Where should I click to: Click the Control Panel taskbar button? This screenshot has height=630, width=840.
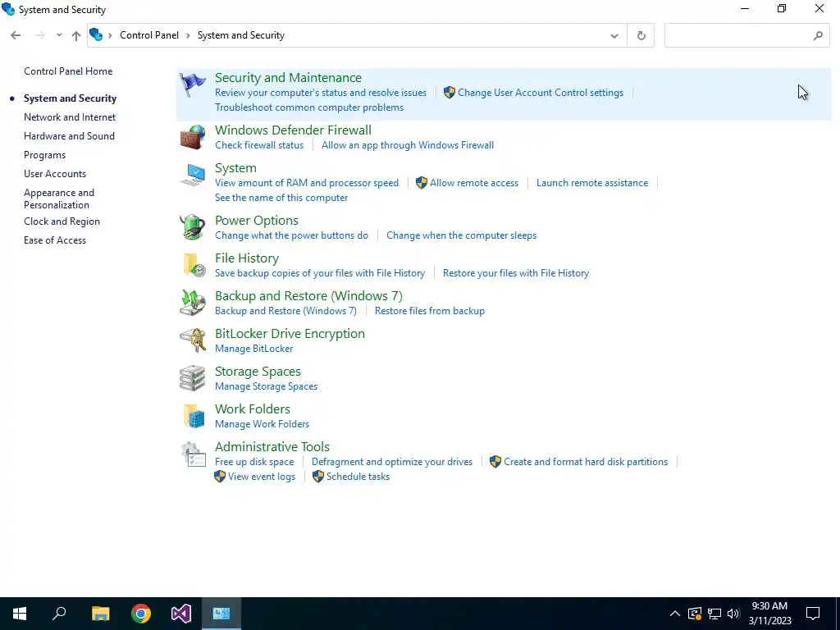[221, 614]
